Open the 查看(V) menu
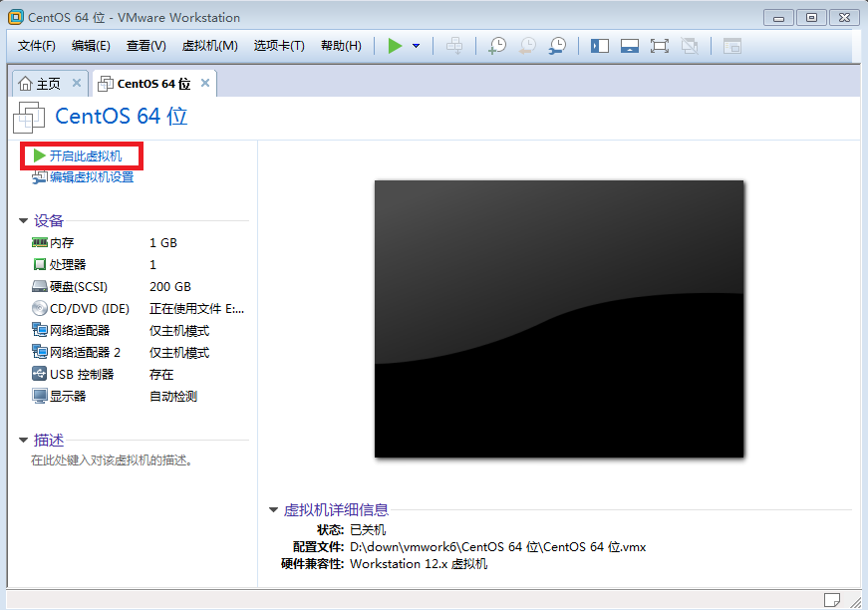The image size is (868, 610). [x=146, y=46]
